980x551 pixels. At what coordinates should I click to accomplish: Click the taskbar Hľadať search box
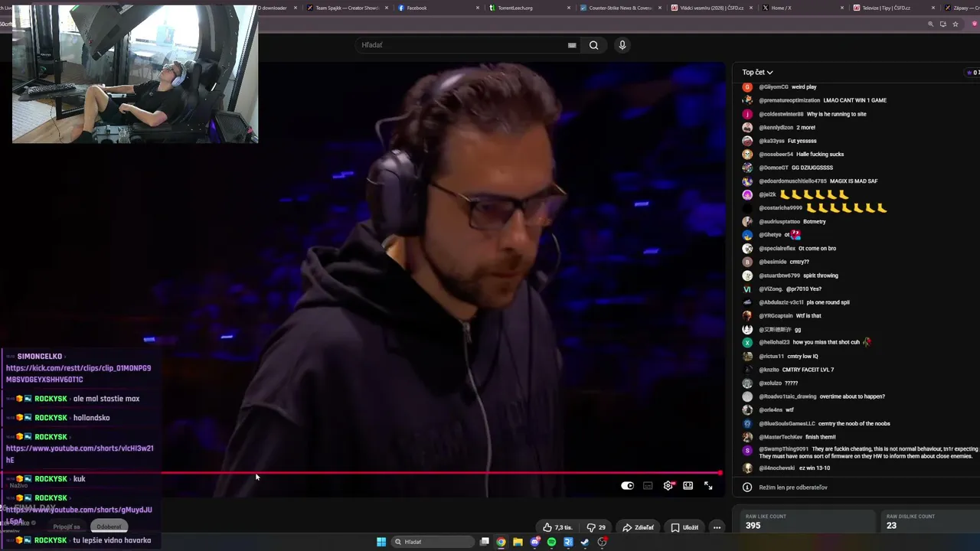[x=433, y=542]
